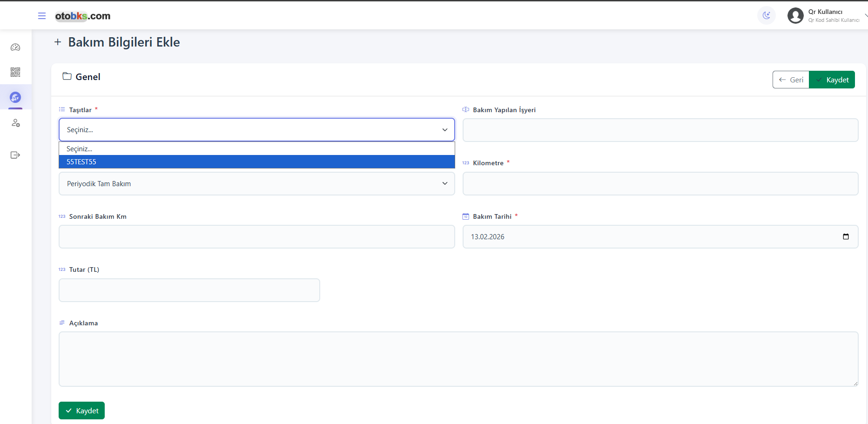Go to the otobks.com logo home
Image resolution: width=868 pixels, height=424 pixels.
click(x=83, y=16)
